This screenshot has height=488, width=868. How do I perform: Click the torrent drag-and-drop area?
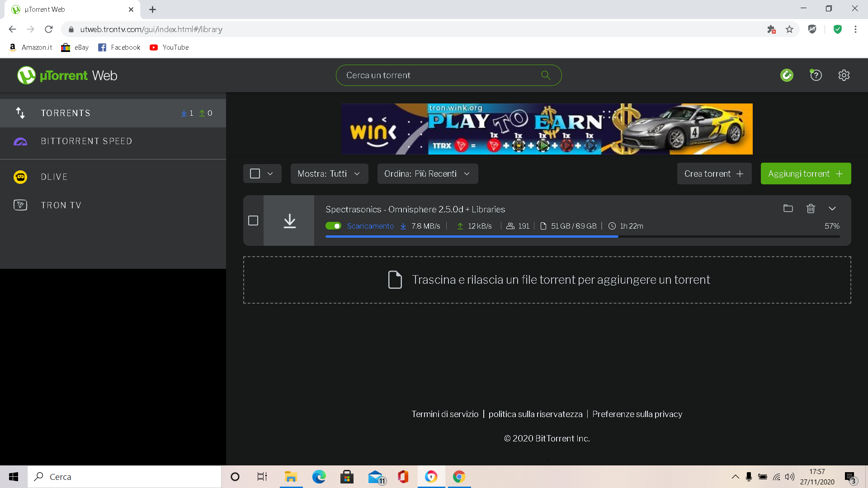547,280
